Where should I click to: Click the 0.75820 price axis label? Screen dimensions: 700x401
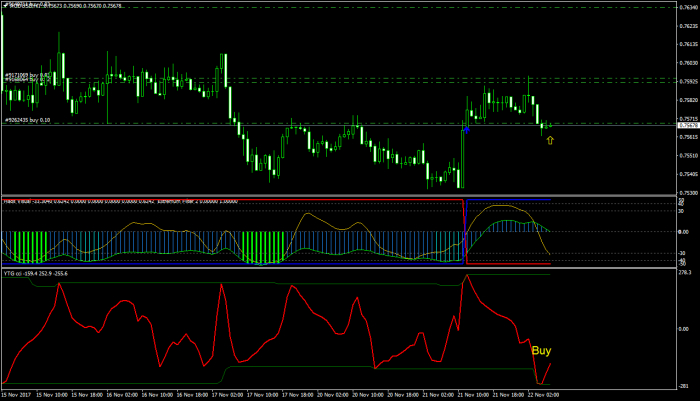point(688,100)
